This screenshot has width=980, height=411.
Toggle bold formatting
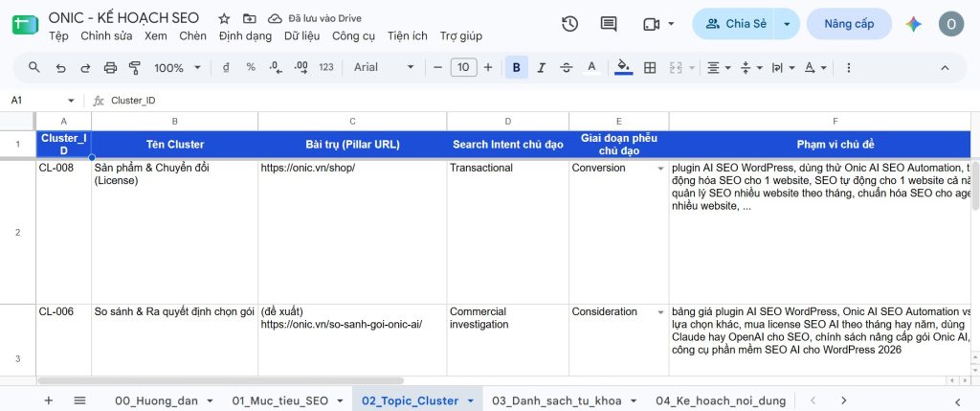tap(516, 68)
